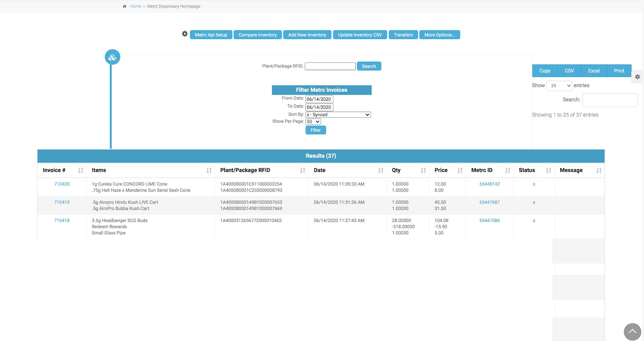Viewport: 644px width, 341px height.
Task: Select '1g Eureka Cure CONCORD LIME Cone' item text
Action: (130, 184)
